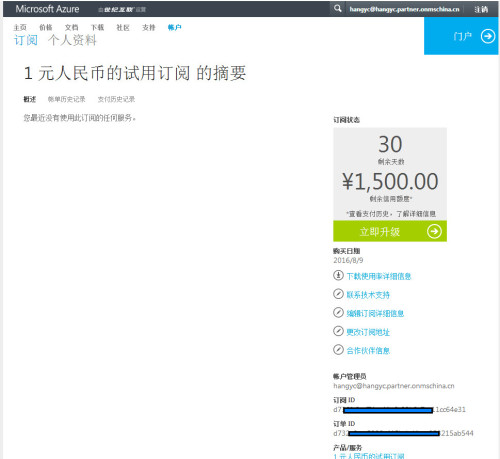Click the search magnifier icon in header

click(337, 8)
